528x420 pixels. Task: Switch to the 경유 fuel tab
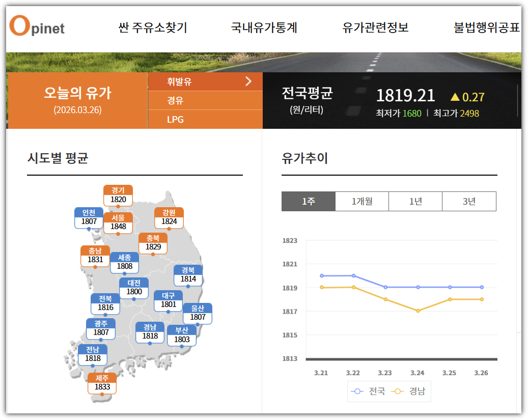click(x=175, y=101)
